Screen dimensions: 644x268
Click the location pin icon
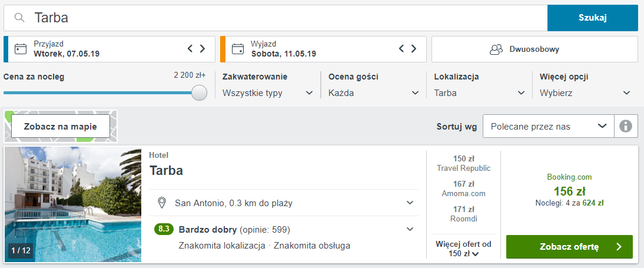(162, 203)
